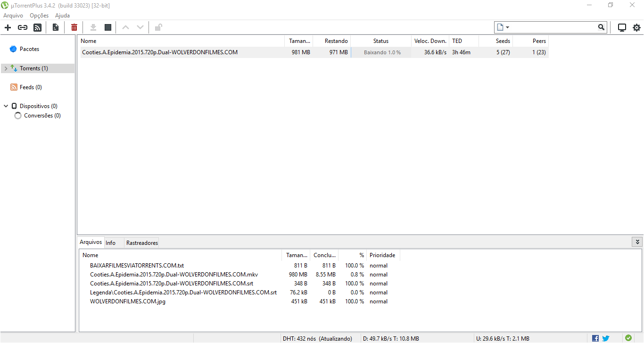Click the Unlock Bundle padlock icon
Screen dimensions: 644x343
coord(158,27)
